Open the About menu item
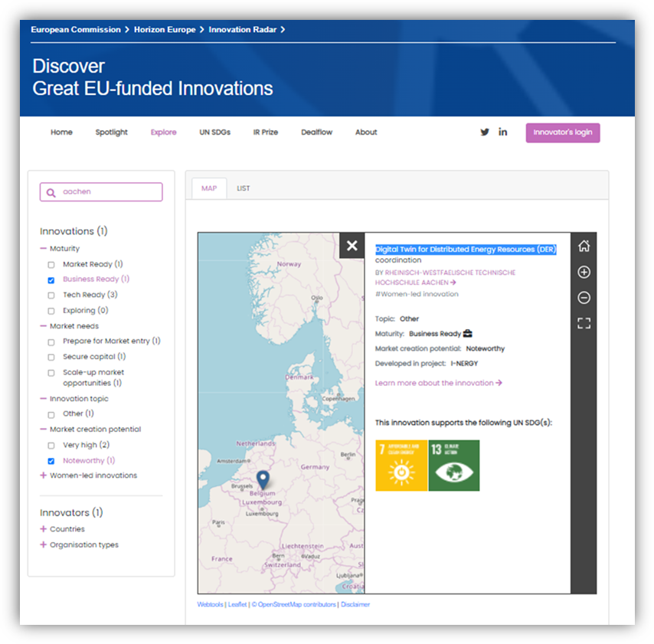The image size is (654, 644). [x=366, y=132]
